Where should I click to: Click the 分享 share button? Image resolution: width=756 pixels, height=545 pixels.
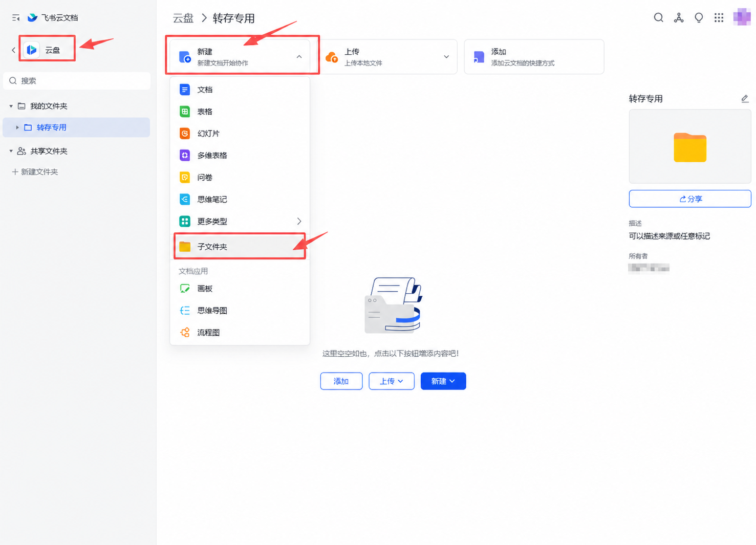pyautogui.click(x=690, y=199)
